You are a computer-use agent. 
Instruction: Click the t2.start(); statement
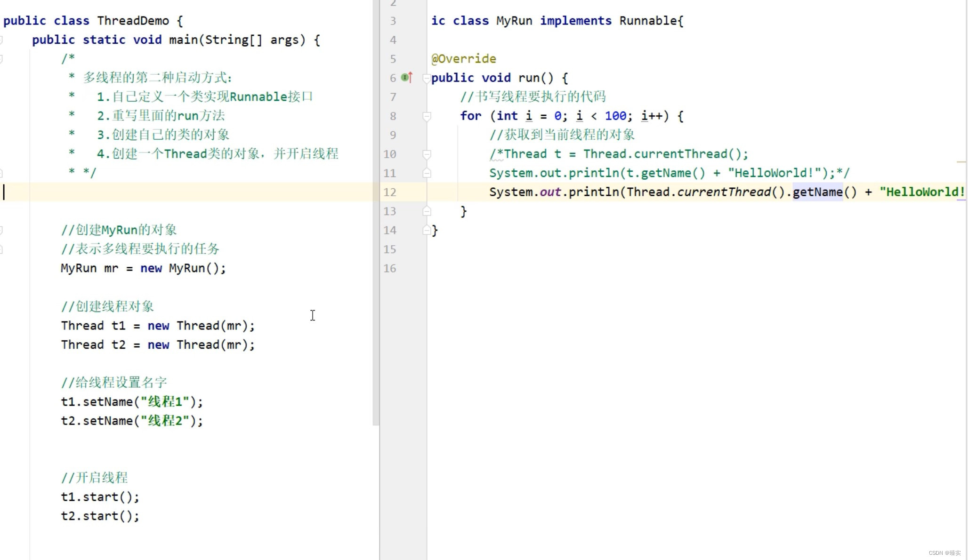(100, 516)
